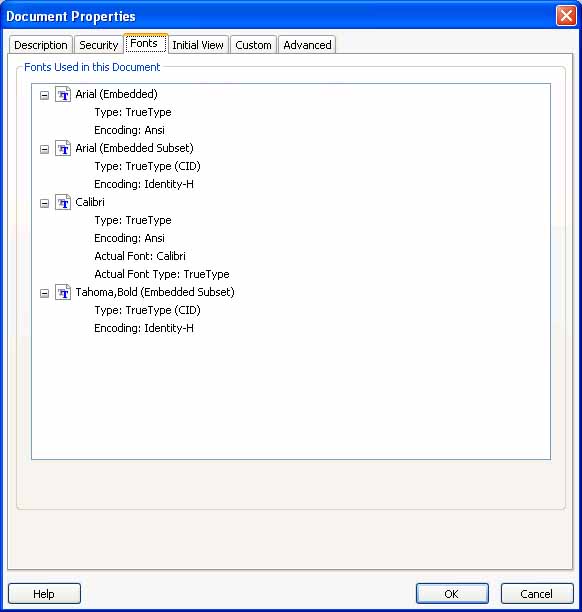This screenshot has height=612, width=582.
Task: Select the Calibri tree item
Action: point(90,202)
